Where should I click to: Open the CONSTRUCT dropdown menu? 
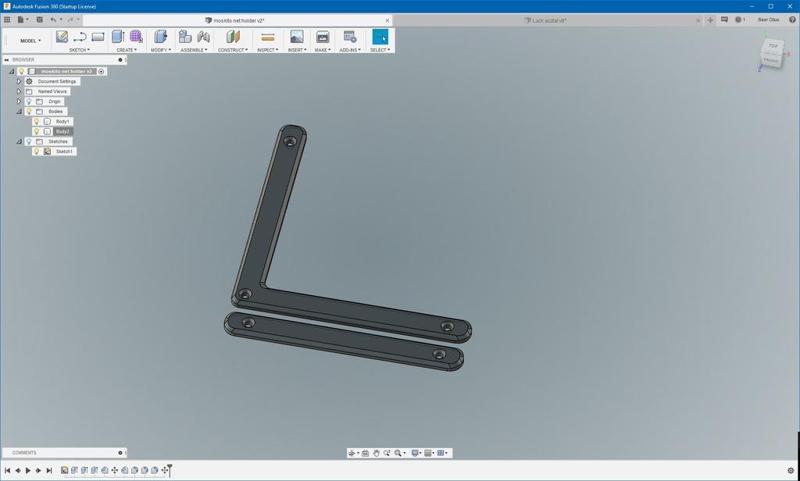pos(233,50)
